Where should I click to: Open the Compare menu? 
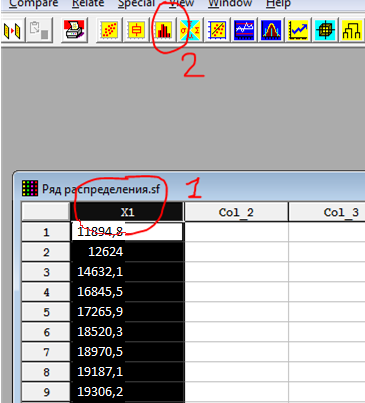(x=33, y=4)
